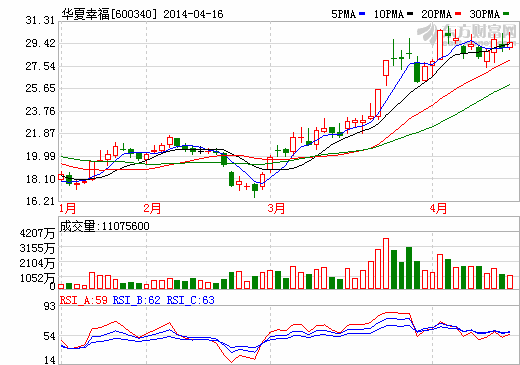
Task: Click the 成交量:11075600 volume label
Action: click(x=104, y=226)
